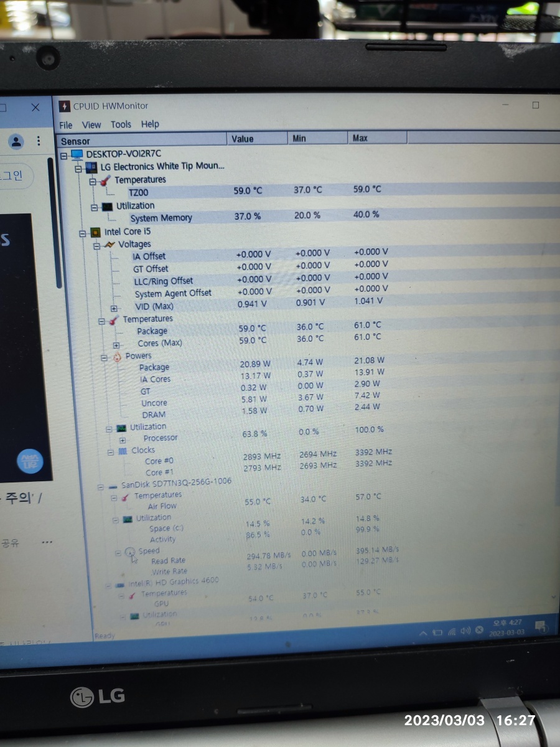Collapse the LG Electronics White Tip Mountain node

[78, 168]
